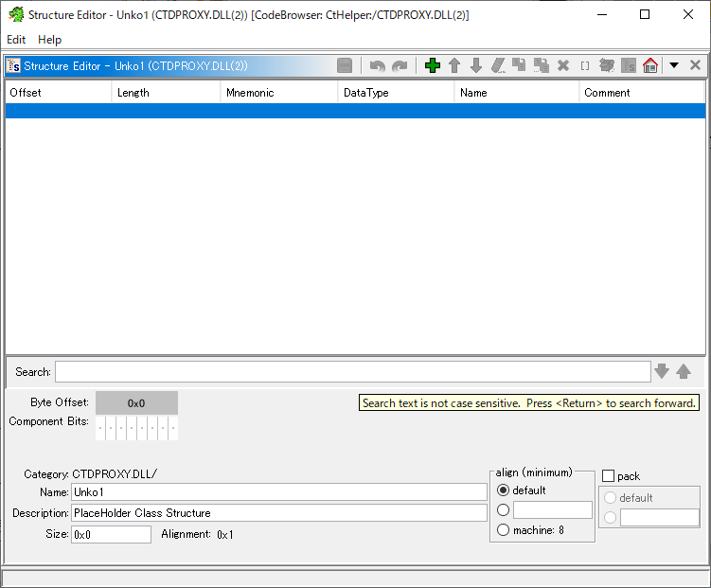Image resolution: width=711 pixels, height=588 pixels.
Task: Click the structure icon in panel title
Action: tap(13, 65)
